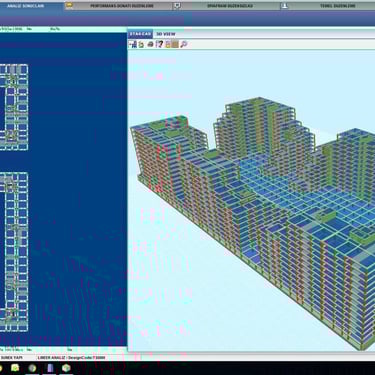The image size is (375, 375).
Task: Select the 3D VIEW tab
Action: 166,34
